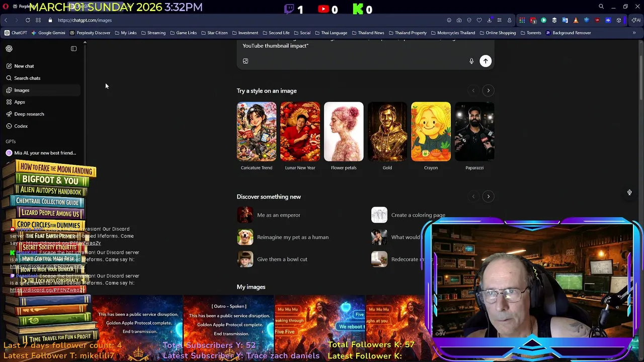Show next styles in Try a style carousel

[488, 90]
